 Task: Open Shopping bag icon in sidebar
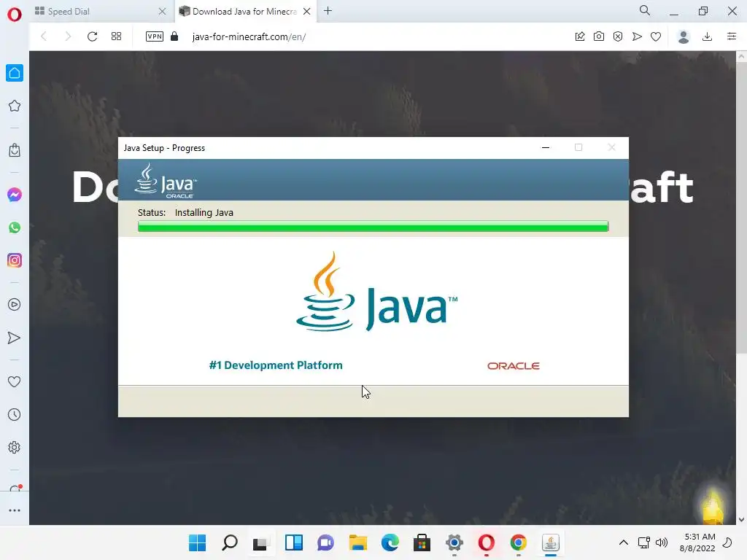point(15,150)
